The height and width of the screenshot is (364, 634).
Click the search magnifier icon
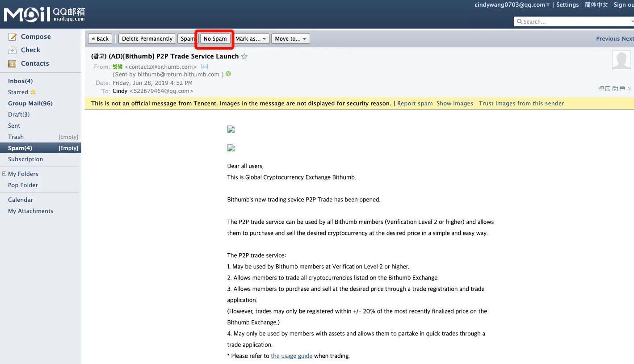[x=520, y=21]
